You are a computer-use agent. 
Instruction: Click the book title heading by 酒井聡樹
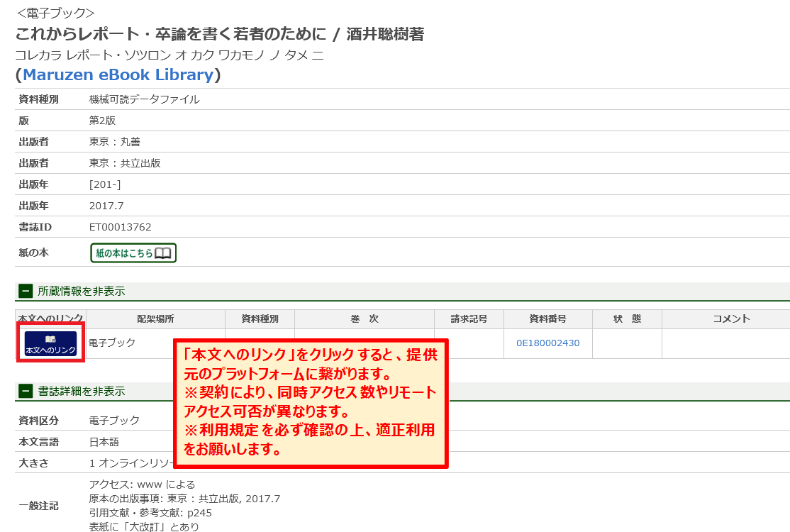[x=220, y=34]
